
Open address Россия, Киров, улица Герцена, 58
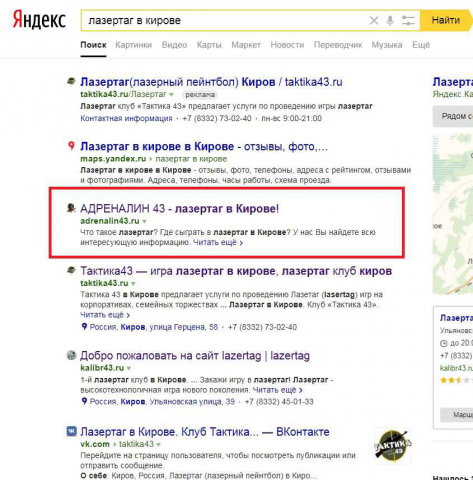tap(154, 327)
